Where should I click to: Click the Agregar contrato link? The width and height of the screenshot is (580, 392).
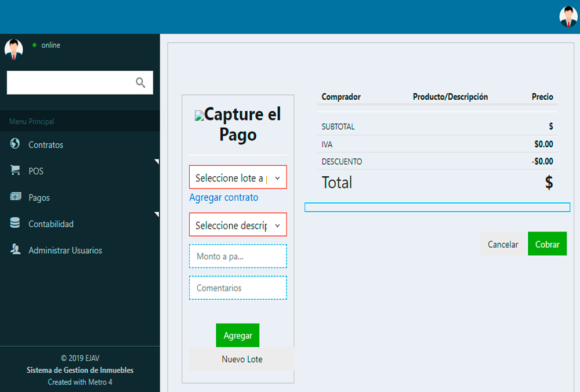click(224, 198)
